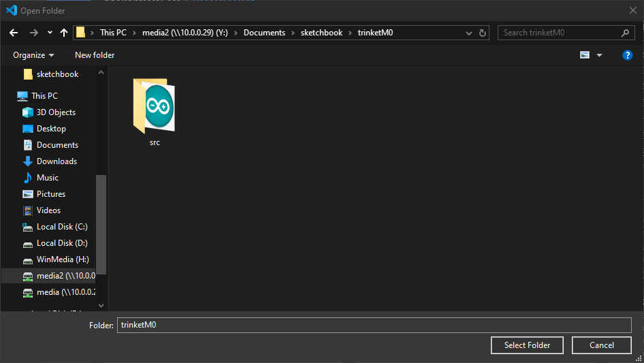Select 'trinketM0' in the breadcrumb path
This screenshot has width=644, height=363.
point(375,33)
